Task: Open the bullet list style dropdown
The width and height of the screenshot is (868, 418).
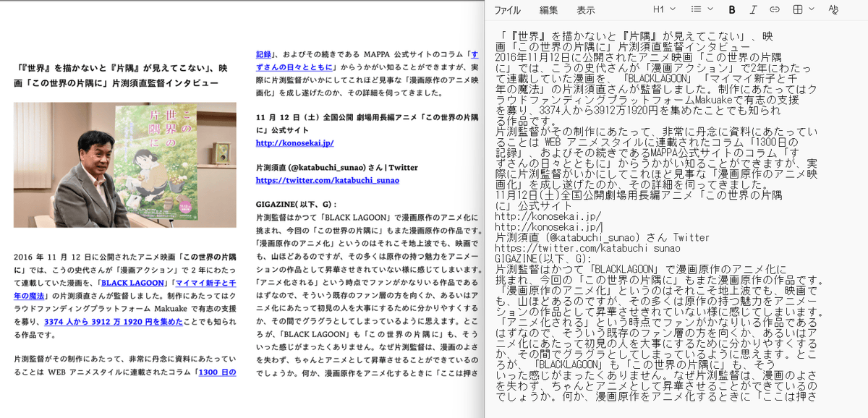Action: pyautogui.click(x=702, y=9)
